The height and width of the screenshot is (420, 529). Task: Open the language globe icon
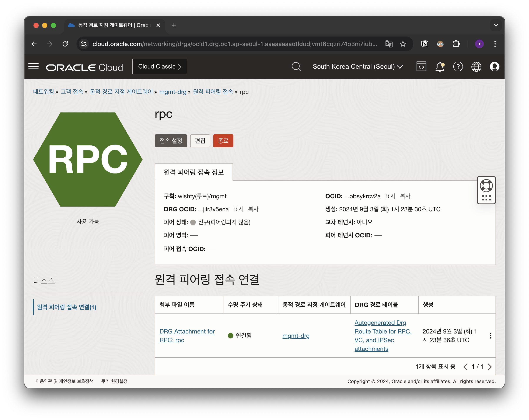pos(476,67)
